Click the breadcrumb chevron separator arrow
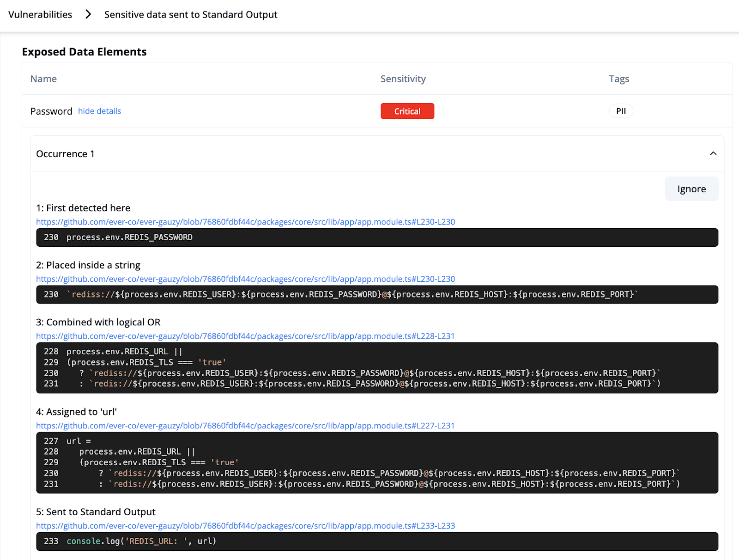The height and width of the screenshot is (560, 739). coord(88,15)
